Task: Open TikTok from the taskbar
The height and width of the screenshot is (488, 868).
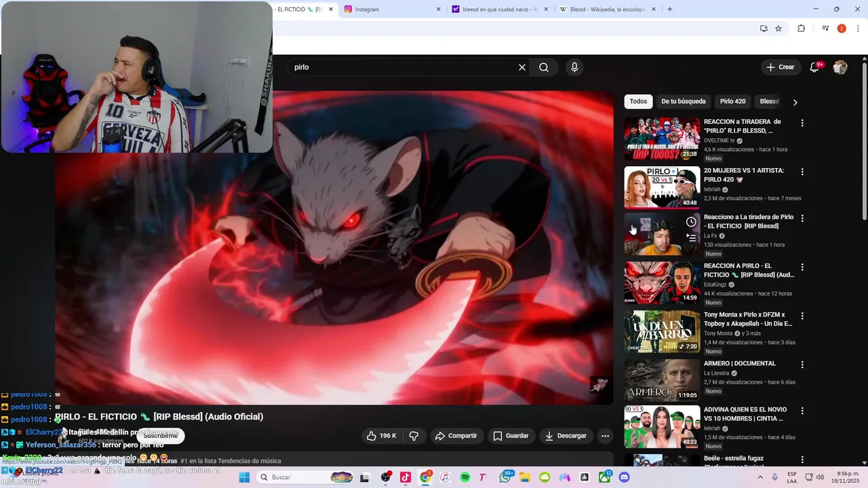Action: pos(406,477)
